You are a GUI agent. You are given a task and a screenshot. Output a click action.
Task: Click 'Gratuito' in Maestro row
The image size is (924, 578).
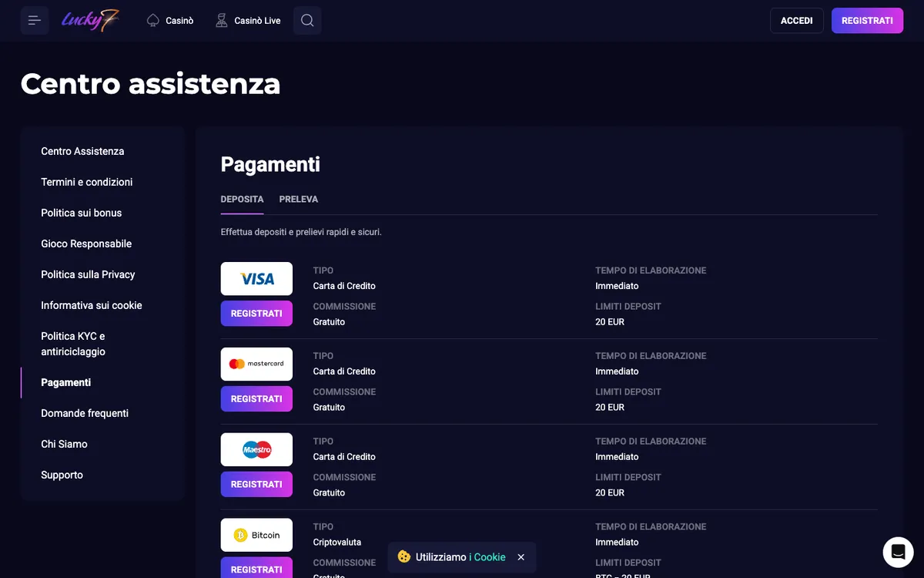329,493
